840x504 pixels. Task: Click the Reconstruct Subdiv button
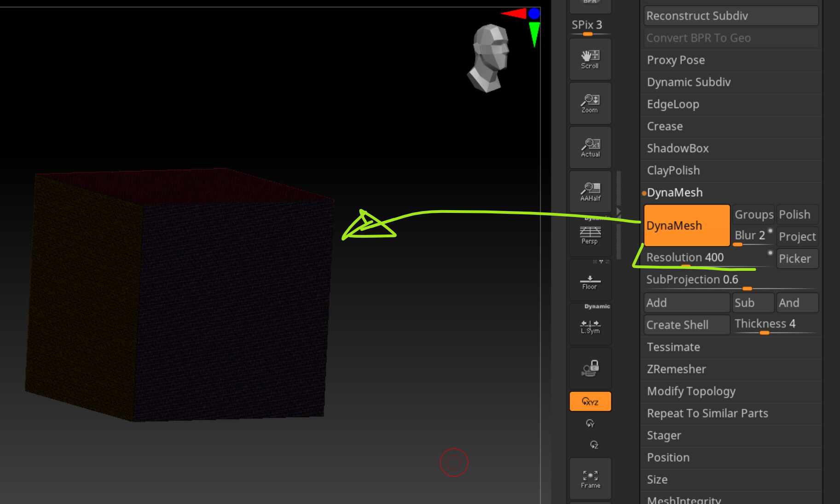[731, 16]
